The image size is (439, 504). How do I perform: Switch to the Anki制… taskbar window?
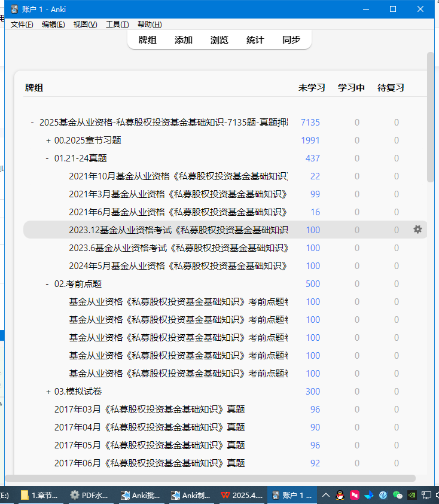pyautogui.click(x=190, y=495)
